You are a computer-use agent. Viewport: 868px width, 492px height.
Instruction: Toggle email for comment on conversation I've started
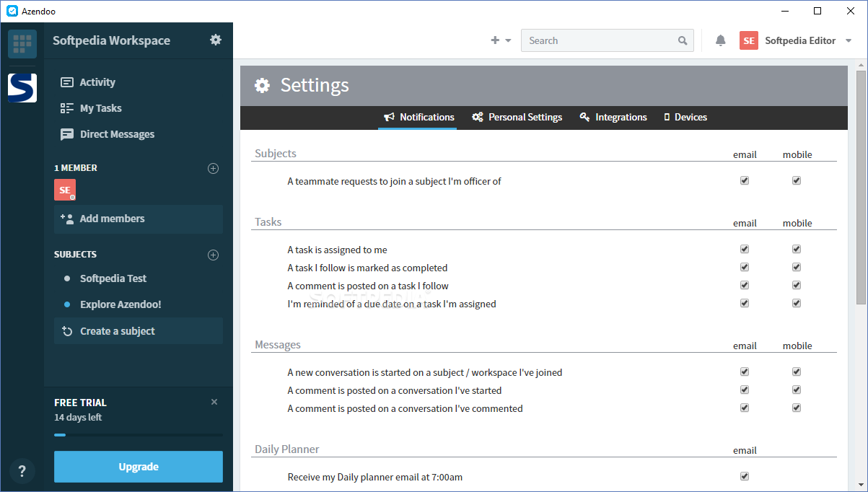pyautogui.click(x=745, y=390)
